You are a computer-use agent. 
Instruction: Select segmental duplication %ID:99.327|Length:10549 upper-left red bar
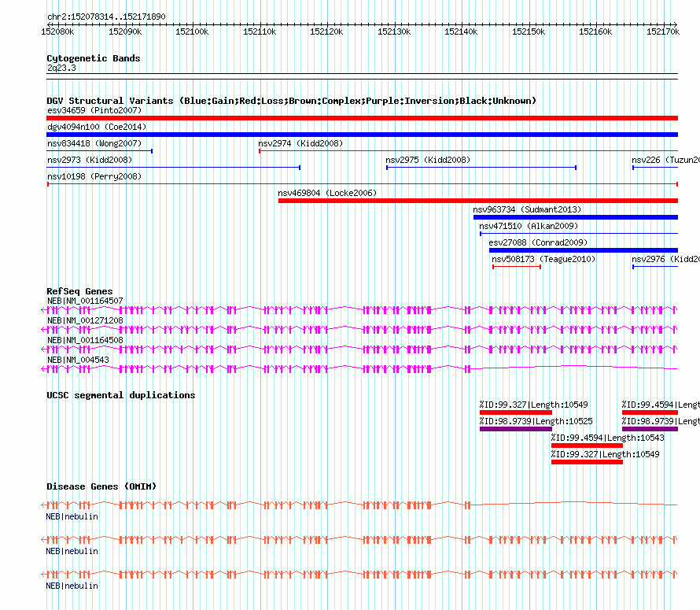[516, 412]
